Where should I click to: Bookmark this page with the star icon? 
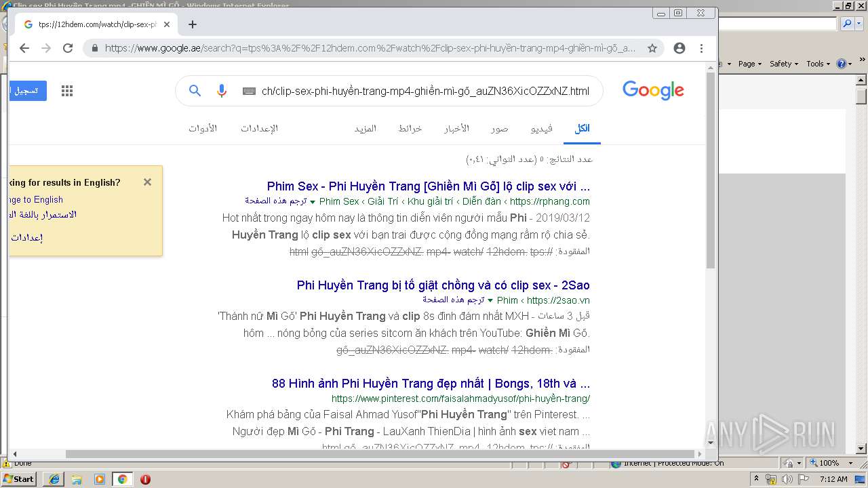pos(652,48)
